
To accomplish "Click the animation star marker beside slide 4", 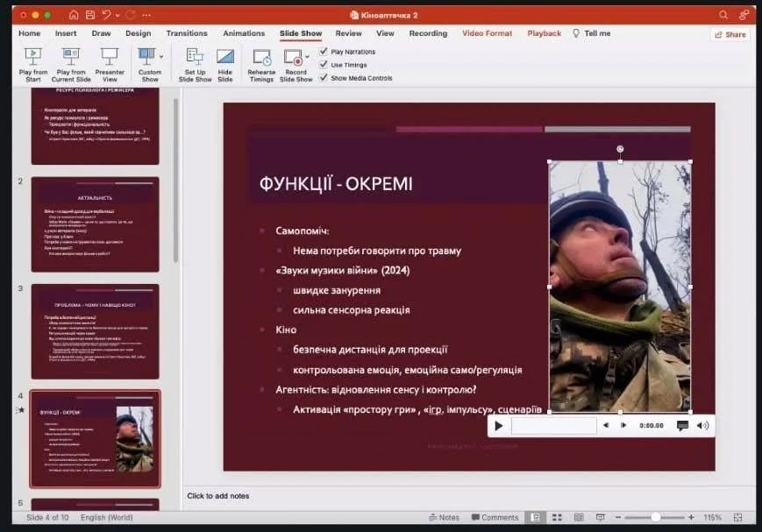I will (21, 410).
